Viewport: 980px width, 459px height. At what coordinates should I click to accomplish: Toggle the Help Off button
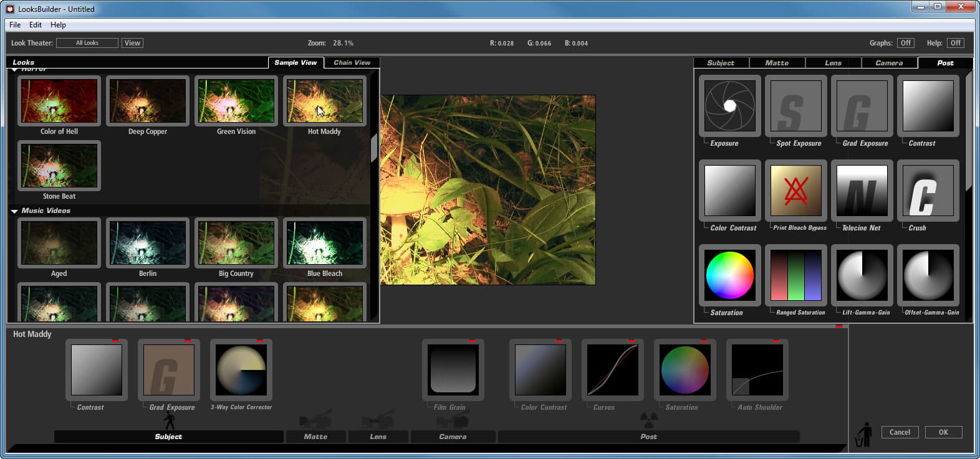[x=955, y=43]
